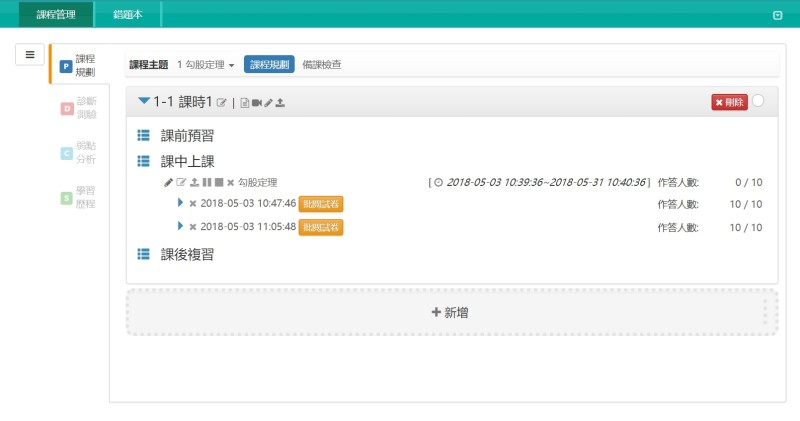The height and width of the screenshot is (421, 800).
Task: Click the hamburger menu button in sidebar
Action: pos(29,55)
